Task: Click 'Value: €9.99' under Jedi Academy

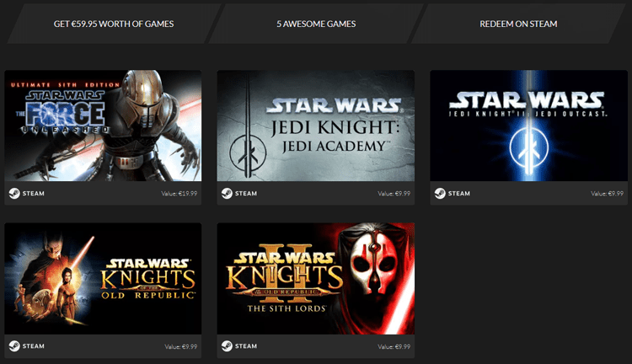Action: 394,194
